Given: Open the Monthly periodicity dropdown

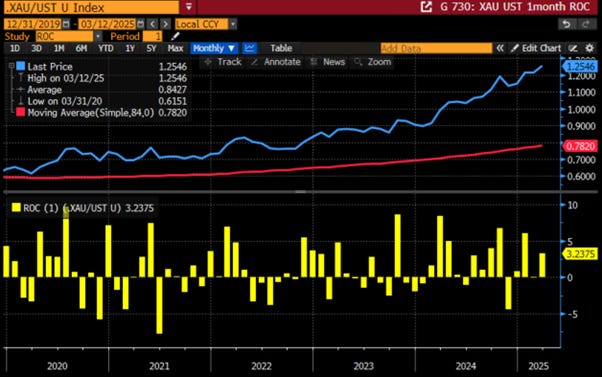Looking at the screenshot, I should (214, 48).
